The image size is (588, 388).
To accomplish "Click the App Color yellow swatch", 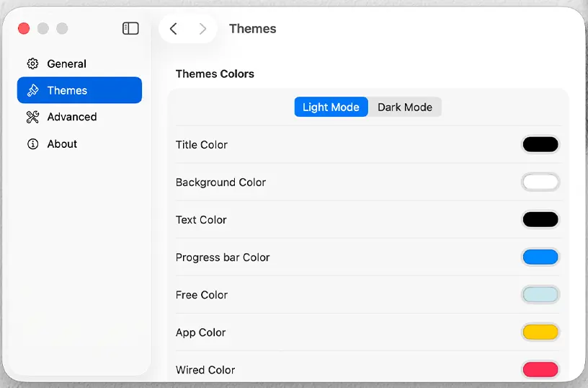I will (x=540, y=332).
